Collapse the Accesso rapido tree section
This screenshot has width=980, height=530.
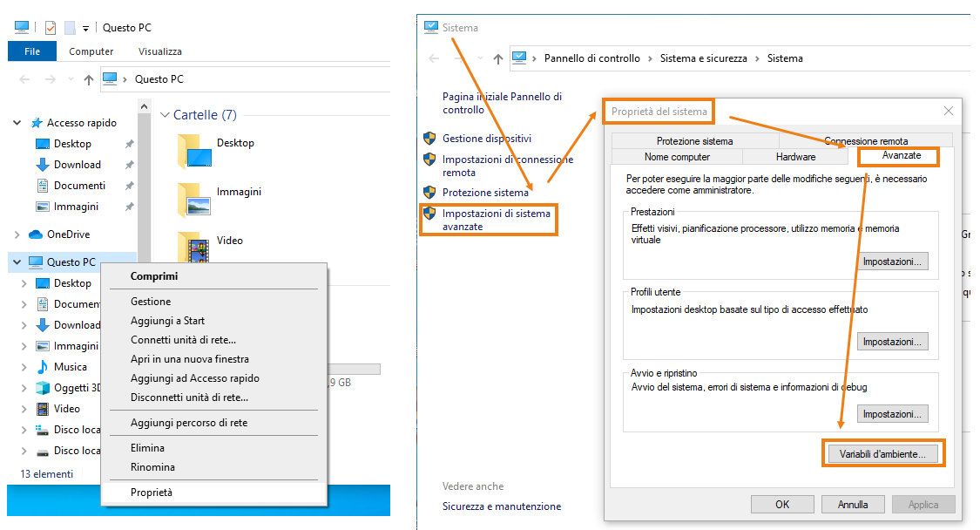pyautogui.click(x=17, y=123)
